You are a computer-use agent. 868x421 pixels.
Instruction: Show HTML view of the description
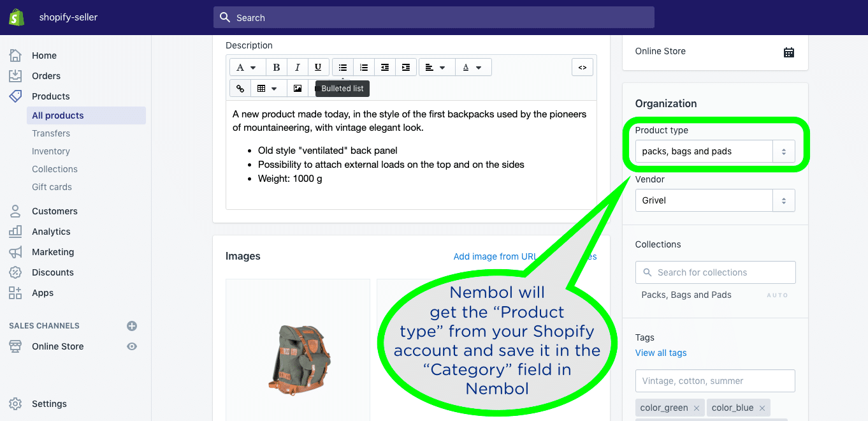582,68
